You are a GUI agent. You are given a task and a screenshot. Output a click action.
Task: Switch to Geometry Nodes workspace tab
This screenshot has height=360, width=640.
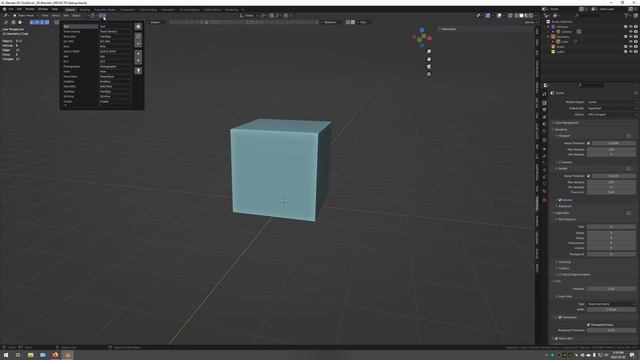pos(105,9)
